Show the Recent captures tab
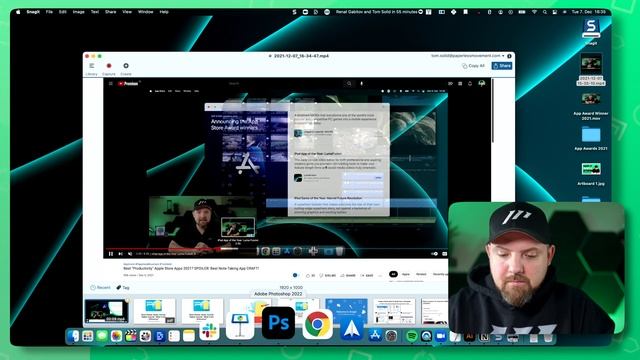 tap(100, 287)
